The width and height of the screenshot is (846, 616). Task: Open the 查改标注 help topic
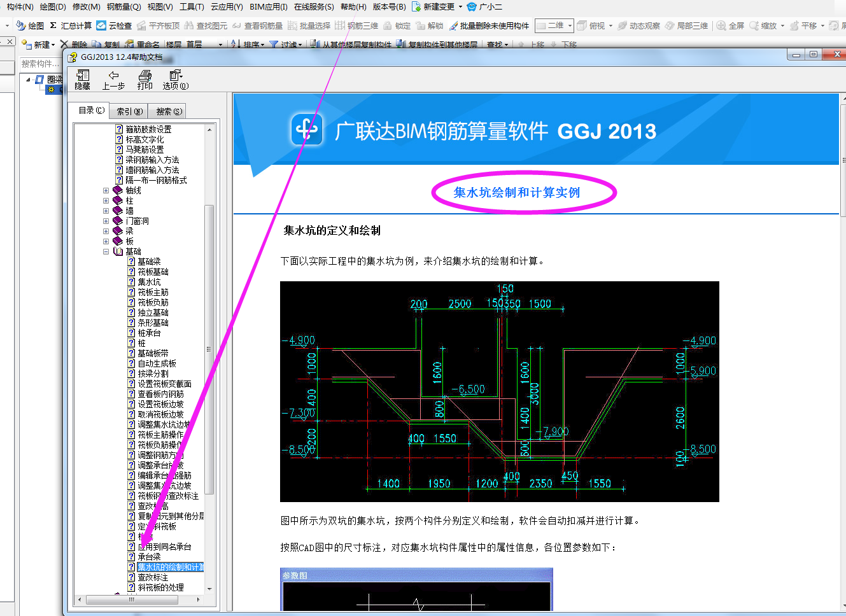pyautogui.click(x=153, y=577)
